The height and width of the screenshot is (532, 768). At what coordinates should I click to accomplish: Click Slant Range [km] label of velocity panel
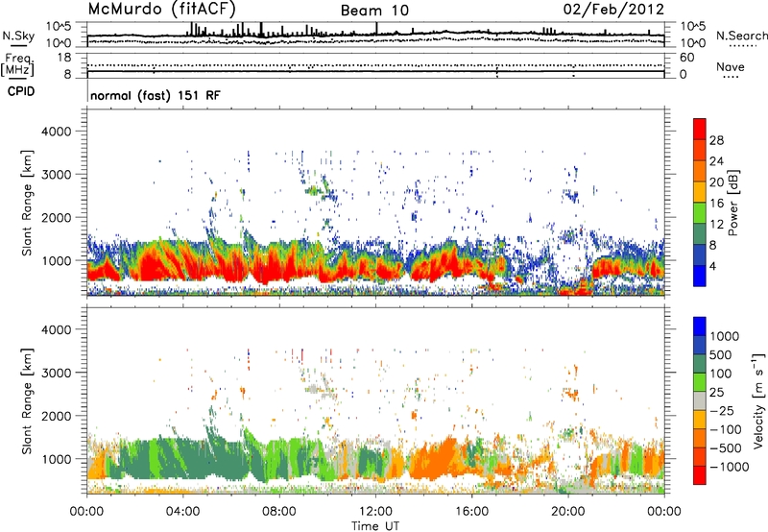coord(27,400)
